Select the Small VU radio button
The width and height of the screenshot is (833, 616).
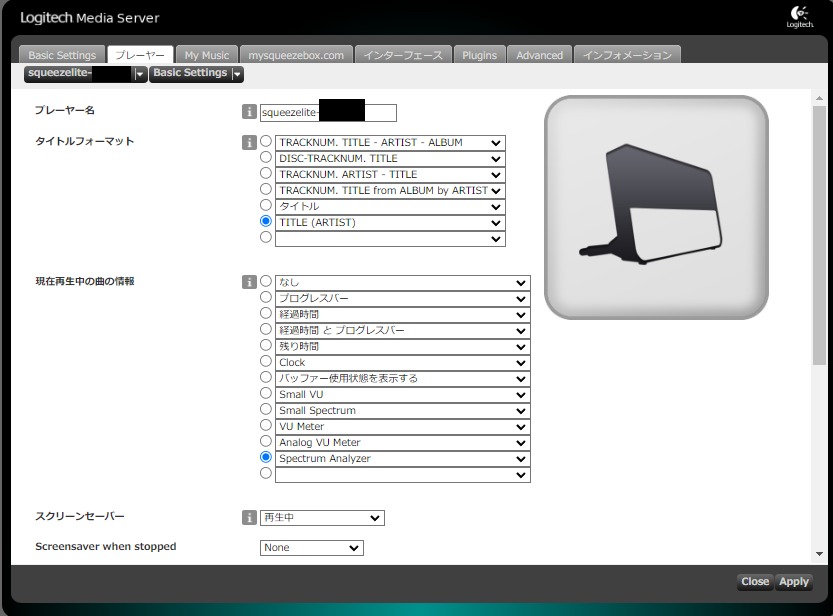click(266, 393)
